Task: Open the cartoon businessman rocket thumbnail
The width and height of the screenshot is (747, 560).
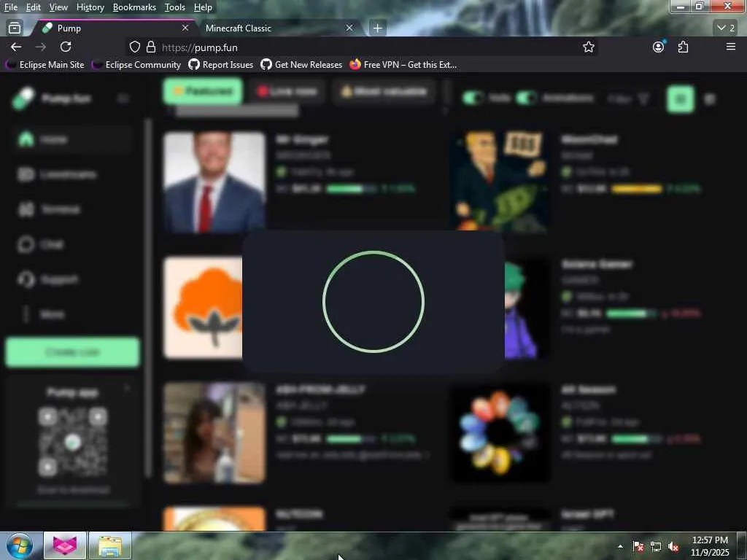Action: click(x=499, y=181)
